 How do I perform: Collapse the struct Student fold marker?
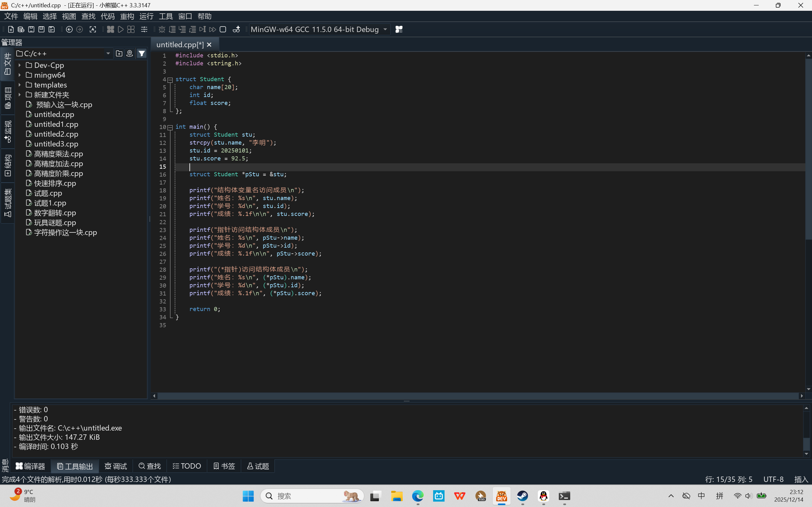tap(170, 80)
